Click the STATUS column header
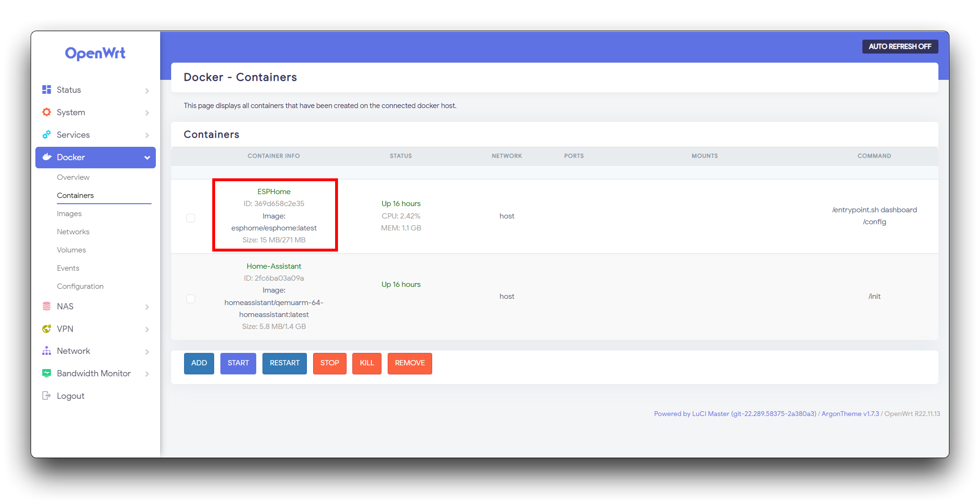This screenshot has width=980, height=504. 401,156
